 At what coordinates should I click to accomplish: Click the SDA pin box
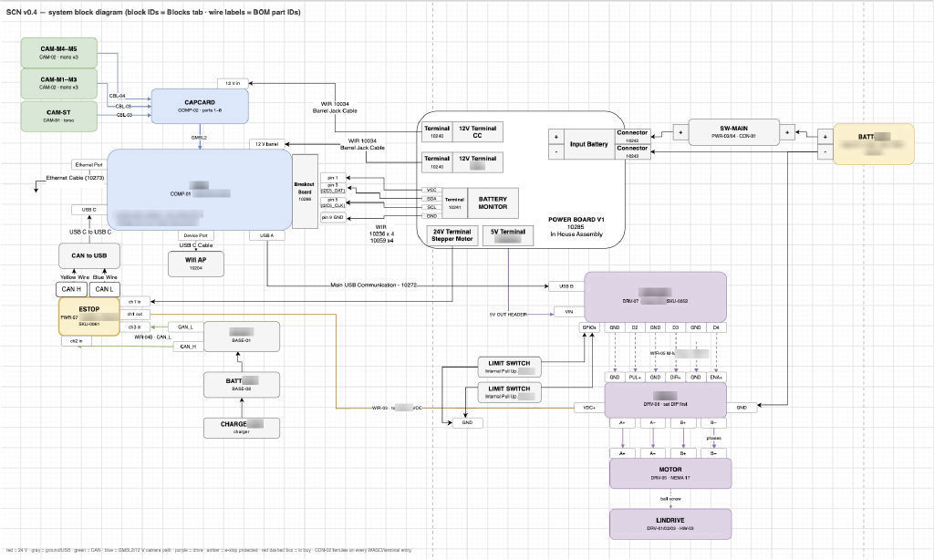tap(431, 199)
